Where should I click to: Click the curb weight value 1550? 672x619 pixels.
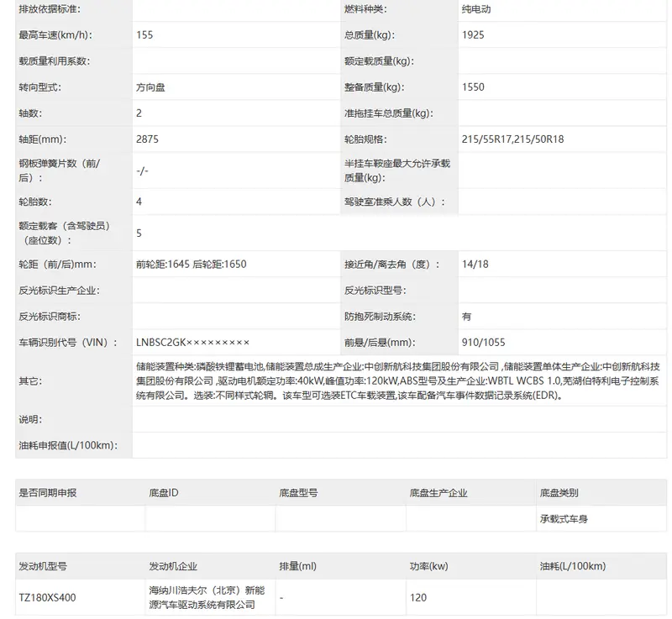point(473,87)
